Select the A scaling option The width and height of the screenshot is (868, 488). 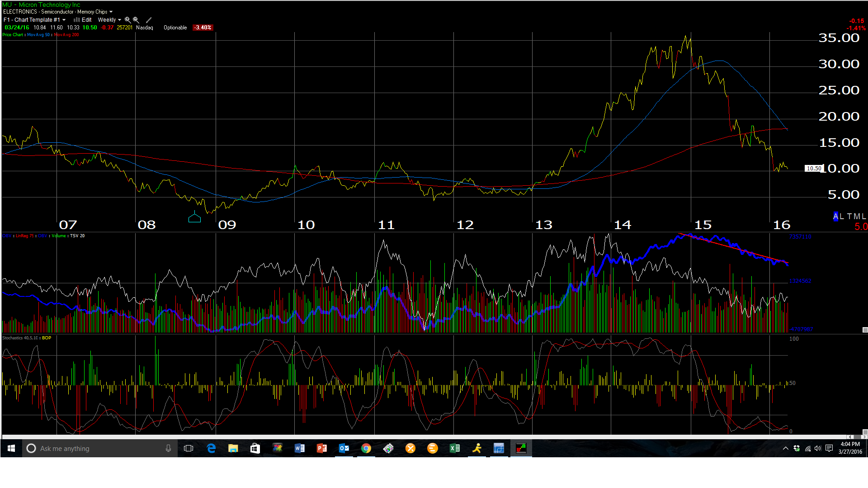835,216
